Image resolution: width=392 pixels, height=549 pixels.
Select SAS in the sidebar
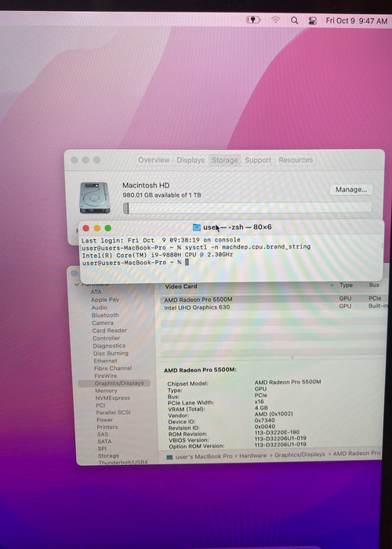pos(103,434)
